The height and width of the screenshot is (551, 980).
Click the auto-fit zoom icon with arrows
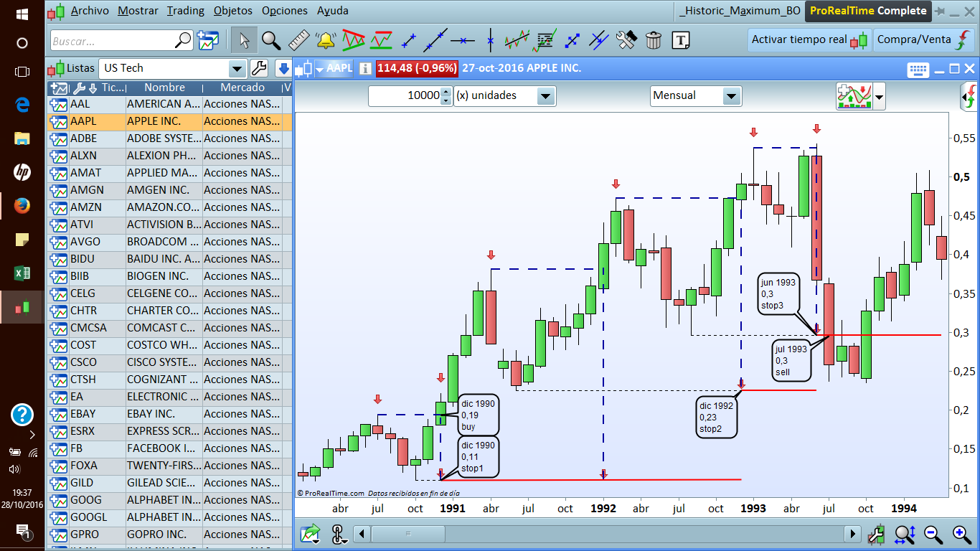pyautogui.click(x=904, y=534)
